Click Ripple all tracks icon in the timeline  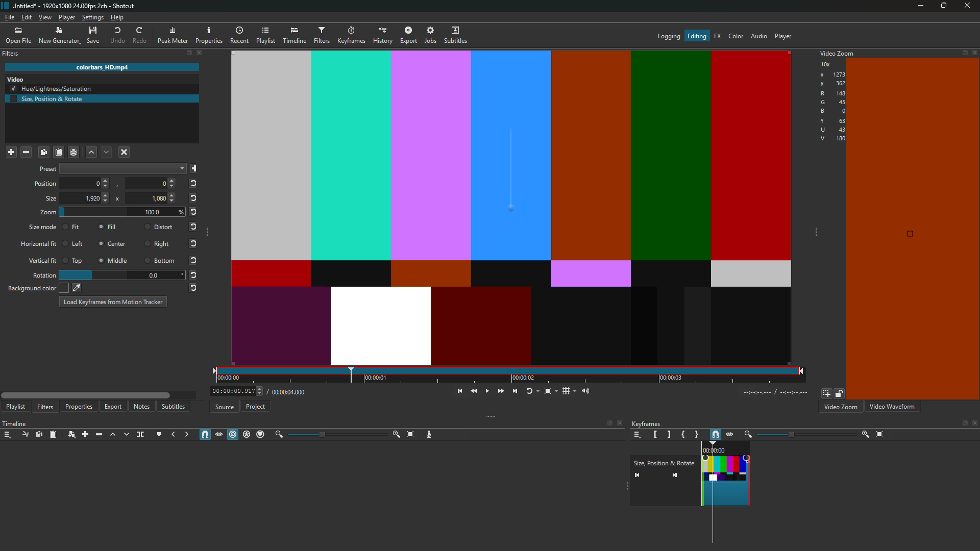(x=247, y=434)
